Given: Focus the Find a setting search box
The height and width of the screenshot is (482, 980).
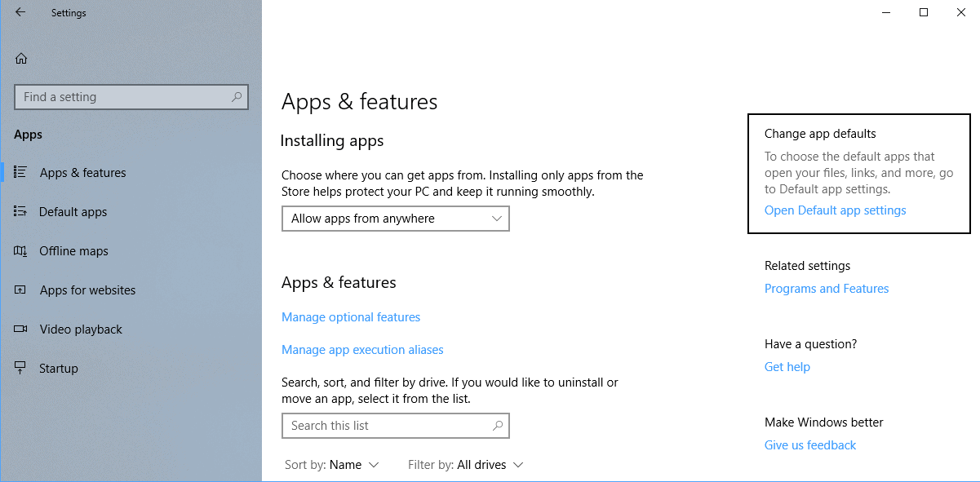Looking at the screenshot, I should coord(131,97).
